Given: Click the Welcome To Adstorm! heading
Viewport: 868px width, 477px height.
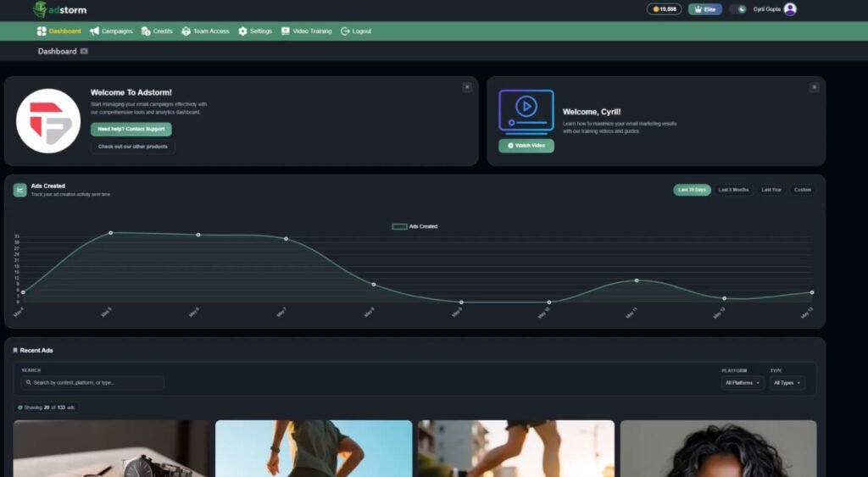Looking at the screenshot, I should point(131,92).
